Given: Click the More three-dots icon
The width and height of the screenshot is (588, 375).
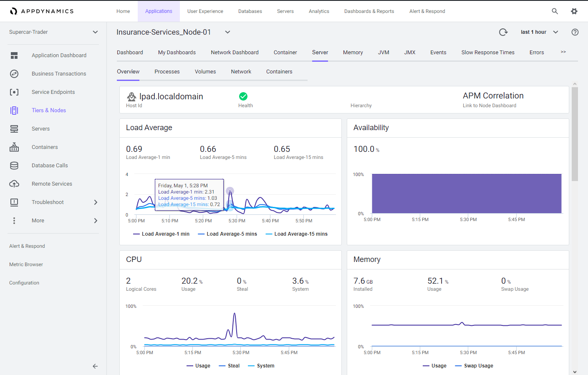Looking at the screenshot, I should [14, 221].
